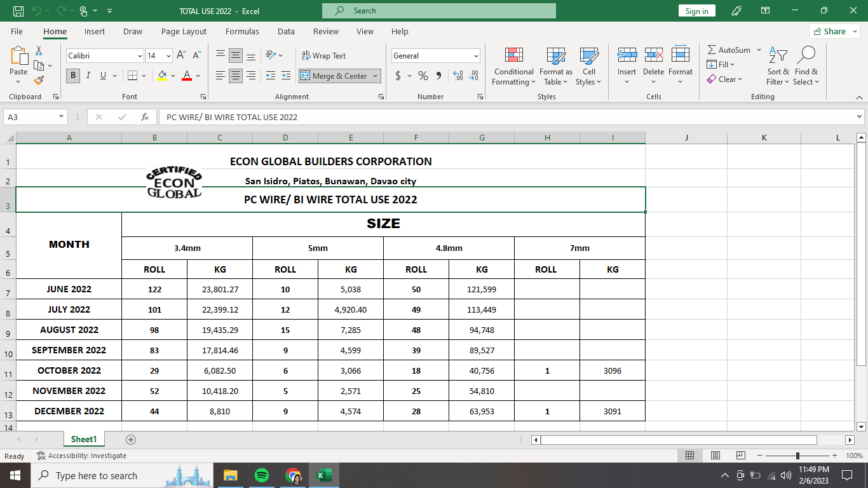Click the 100% zoom level
The width and height of the screenshot is (868, 488).
[x=854, y=456]
